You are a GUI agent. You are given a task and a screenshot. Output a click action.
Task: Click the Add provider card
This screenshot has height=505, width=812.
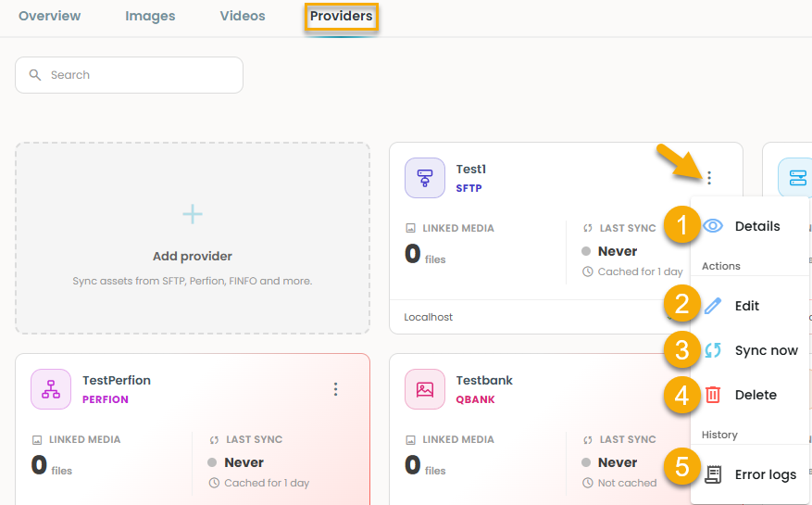click(x=193, y=238)
